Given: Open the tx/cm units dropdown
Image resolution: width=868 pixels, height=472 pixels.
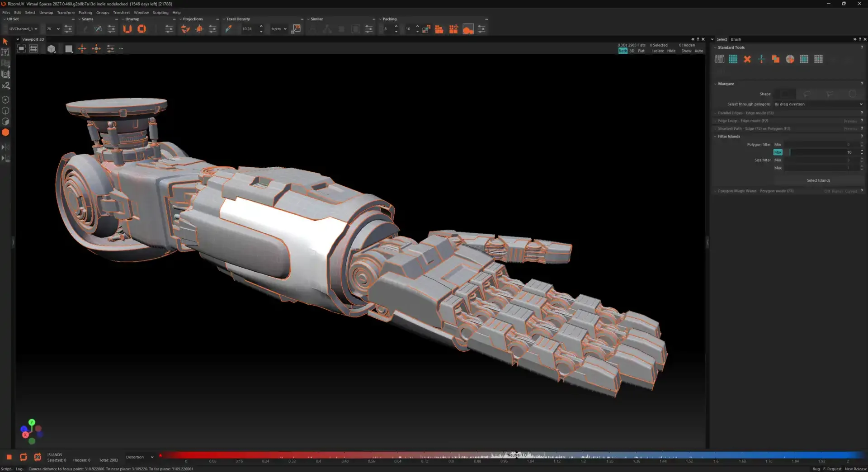Looking at the screenshot, I should 278,29.
